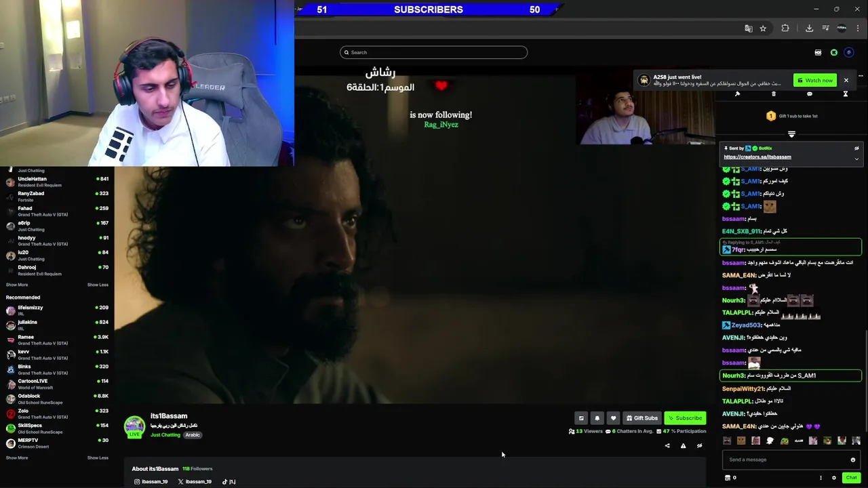
Task: Click the notification bell icon beside Gift Subs
Action: pyautogui.click(x=597, y=418)
